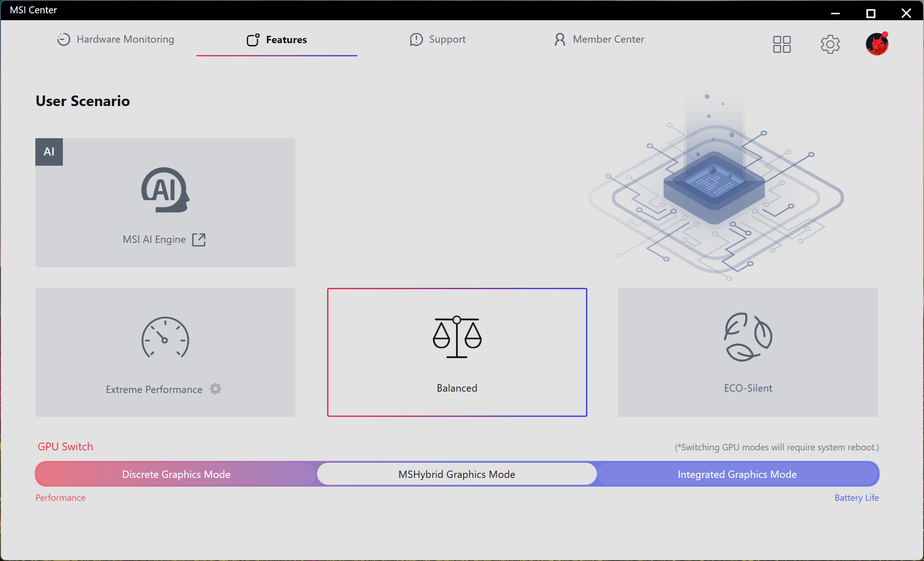Click the AI badge on the engine card
This screenshot has width=924, height=561.
coord(49,152)
